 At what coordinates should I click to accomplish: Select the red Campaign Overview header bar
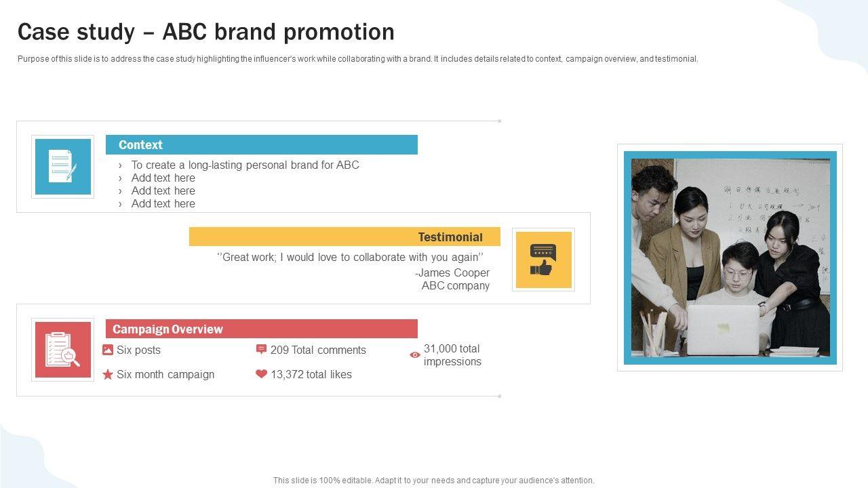262,329
